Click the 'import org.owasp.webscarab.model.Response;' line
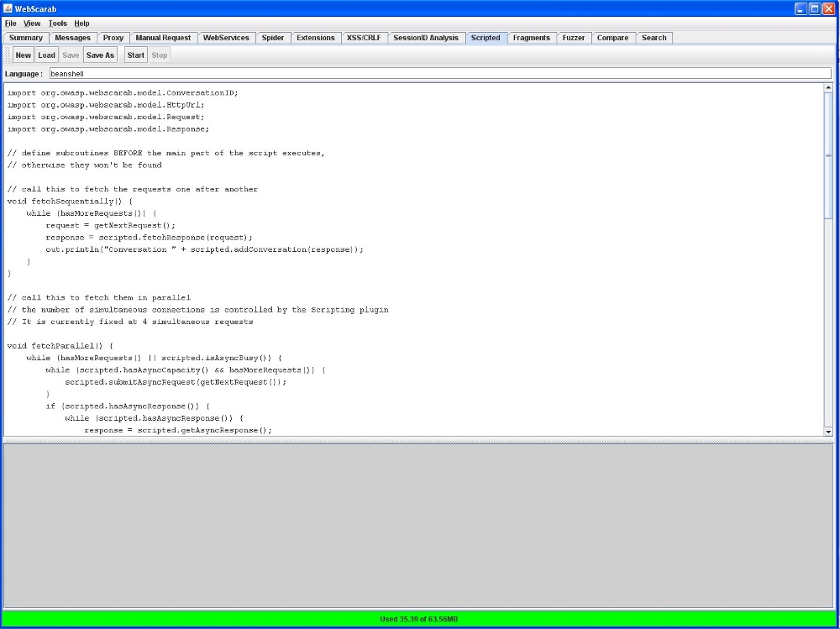The width and height of the screenshot is (840, 629). (108, 129)
